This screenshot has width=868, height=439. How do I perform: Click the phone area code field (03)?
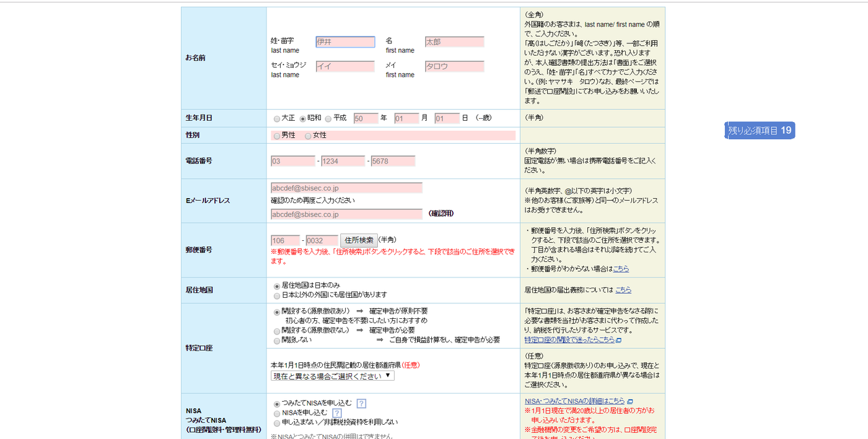[x=293, y=161]
